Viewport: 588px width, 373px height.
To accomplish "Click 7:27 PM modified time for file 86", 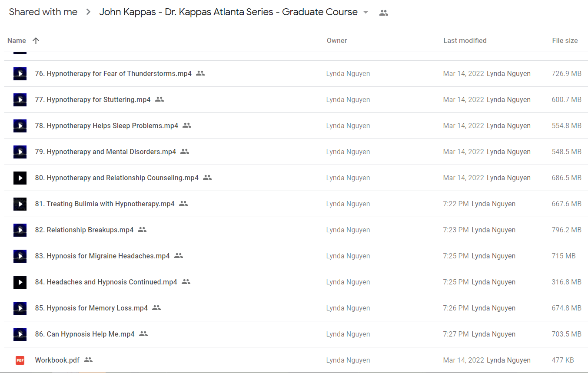I will (456, 334).
